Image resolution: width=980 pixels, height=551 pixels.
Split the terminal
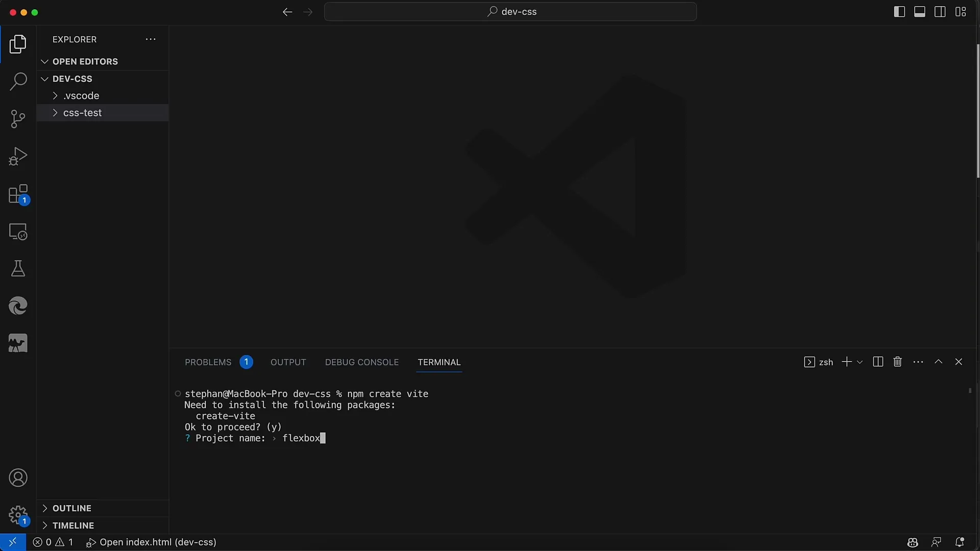pyautogui.click(x=878, y=362)
